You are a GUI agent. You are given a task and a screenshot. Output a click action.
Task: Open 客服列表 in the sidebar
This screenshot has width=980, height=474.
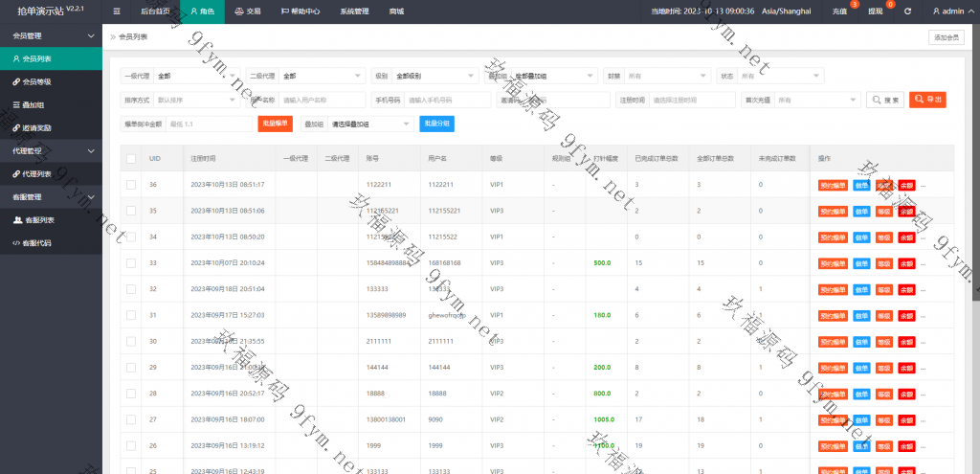click(x=52, y=220)
